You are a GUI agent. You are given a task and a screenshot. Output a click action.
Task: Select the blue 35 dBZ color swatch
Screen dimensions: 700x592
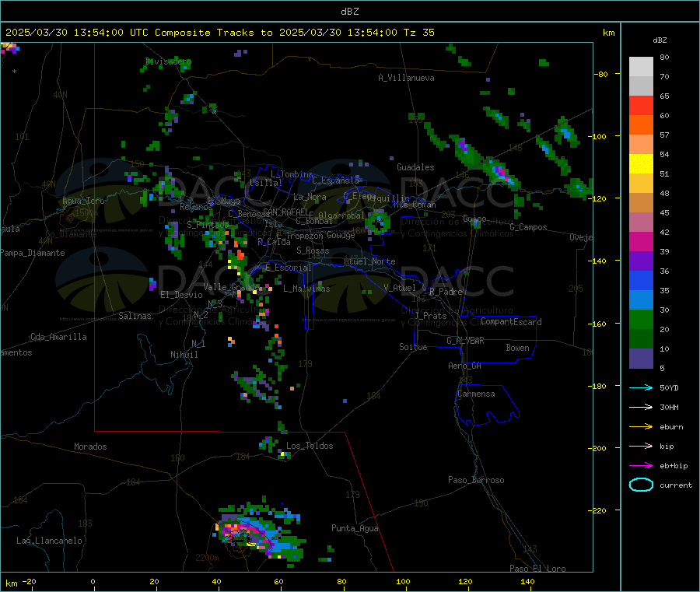(641, 280)
